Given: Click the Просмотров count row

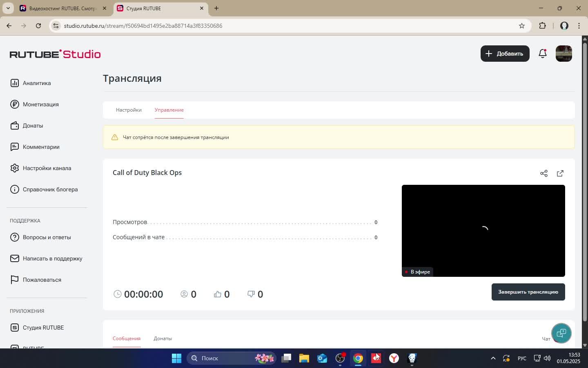Looking at the screenshot, I should tap(245, 222).
